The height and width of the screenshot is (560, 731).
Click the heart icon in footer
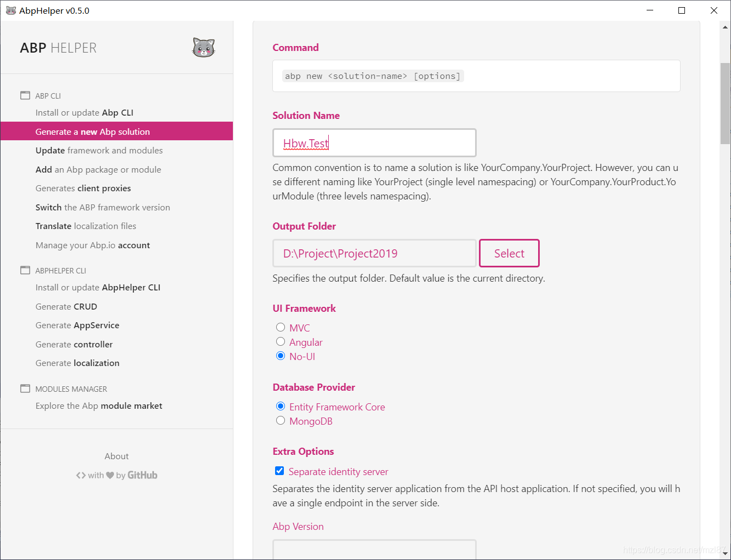[110, 475]
